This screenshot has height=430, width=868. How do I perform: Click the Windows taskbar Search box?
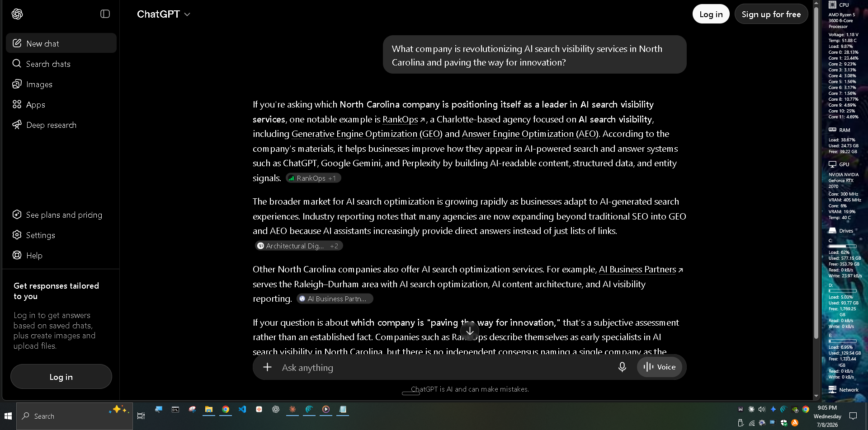pos(75,416)
